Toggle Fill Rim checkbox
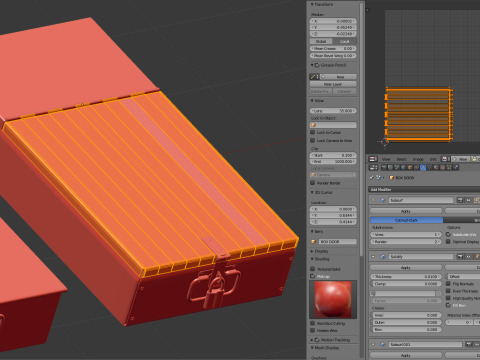 448,305
